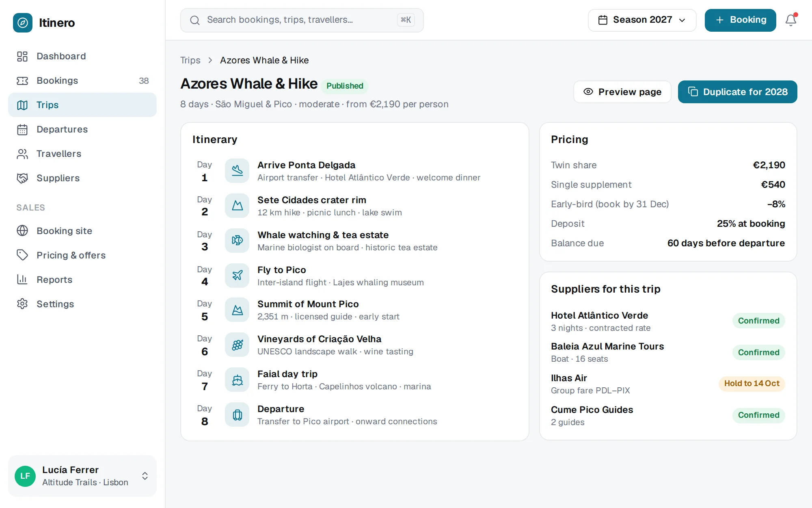This screenshot has height=508, width=812.
Task: Click Deposit value 25% at booking
Action: point(751,224)
